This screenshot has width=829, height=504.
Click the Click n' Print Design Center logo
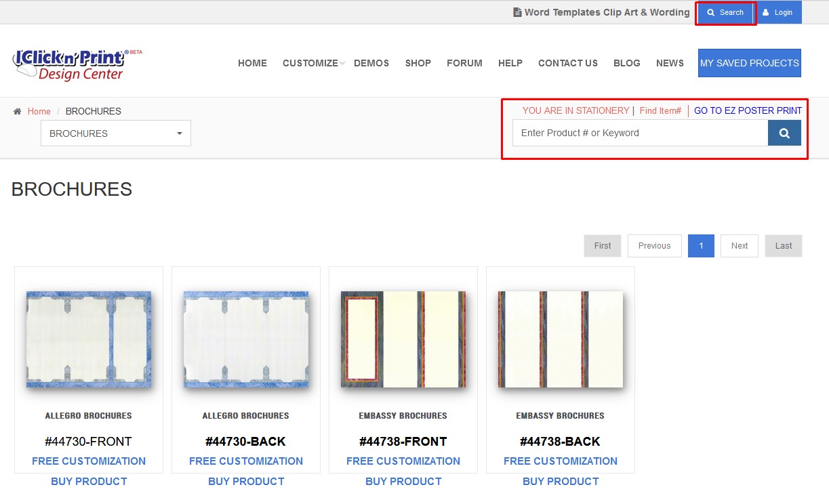tap(70, 63)
